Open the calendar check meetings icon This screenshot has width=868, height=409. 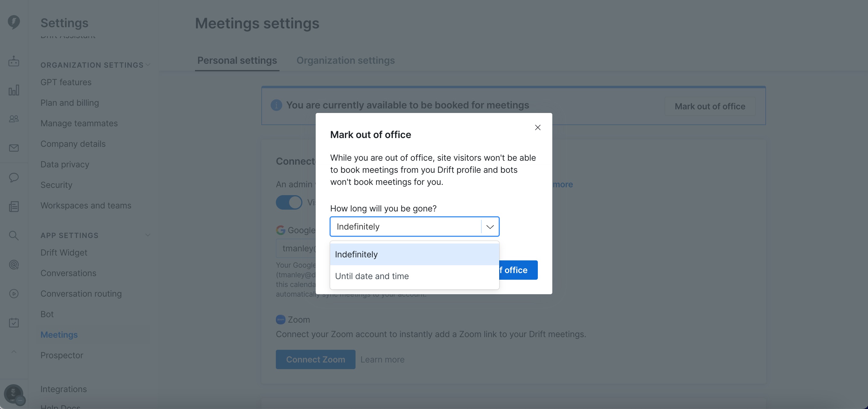point(14,323)
